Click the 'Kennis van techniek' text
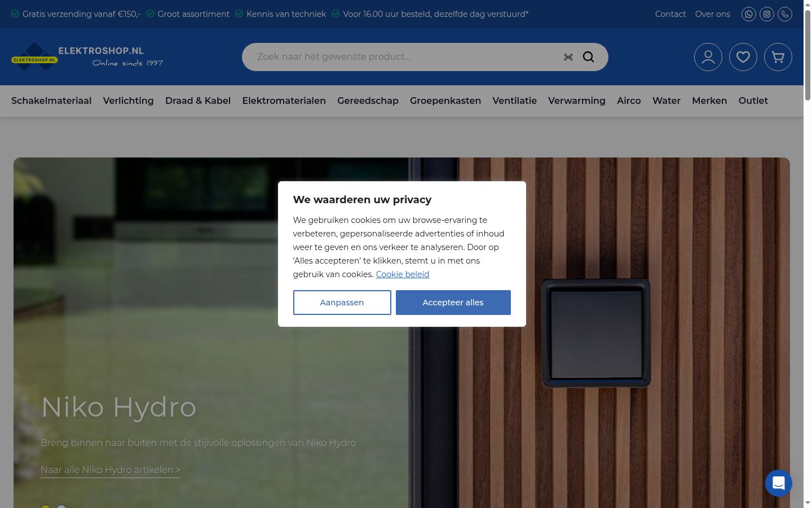Screen dimensions: 812x508 [x=286, y=14]
